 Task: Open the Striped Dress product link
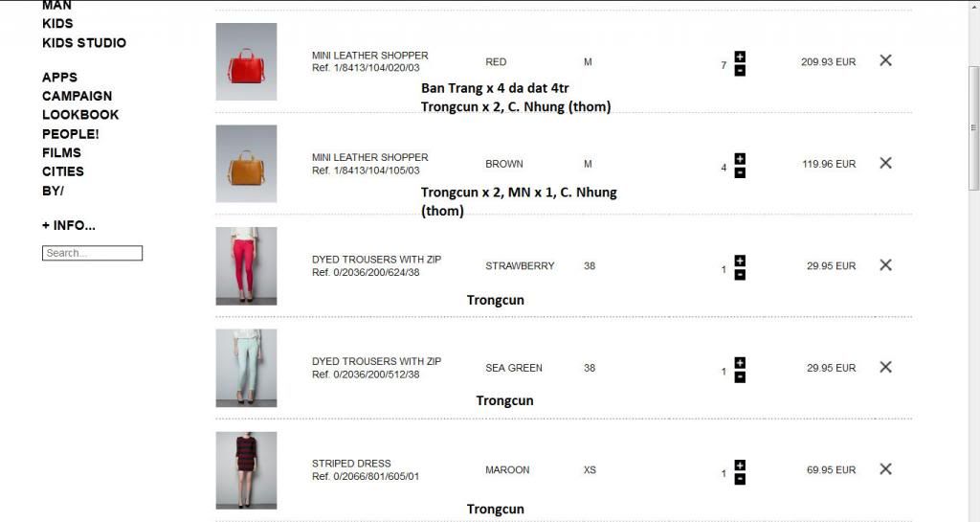[x=351, y=464]
